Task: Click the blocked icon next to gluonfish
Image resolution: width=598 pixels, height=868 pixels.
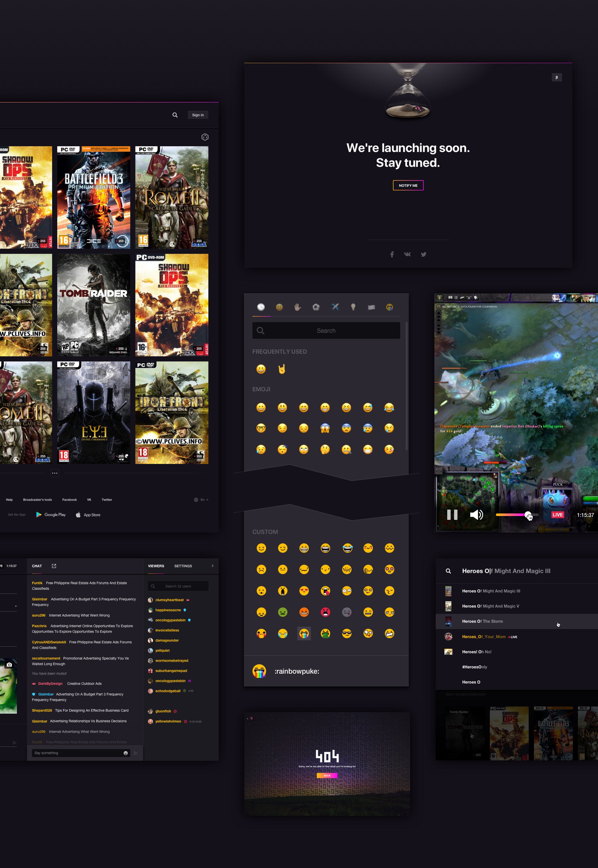Action: pyautogui.click(x=175, y=711)
